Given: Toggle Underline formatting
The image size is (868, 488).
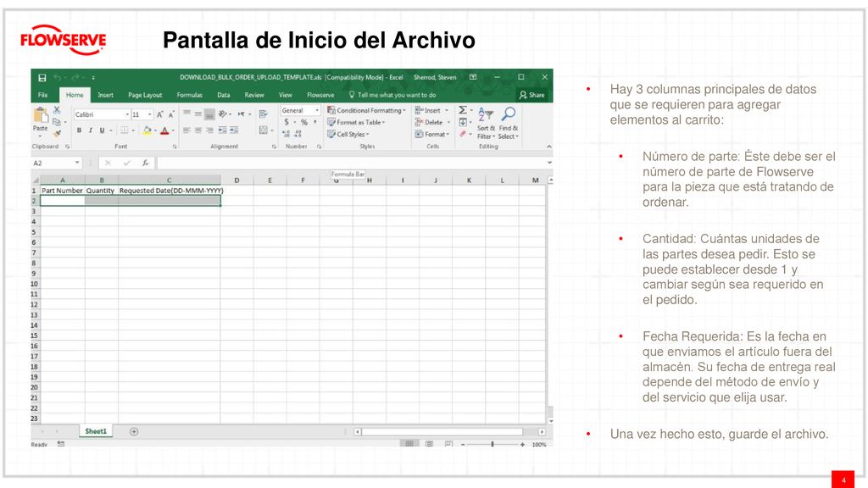Looking at the screenshot, I should tap(102, 130).
